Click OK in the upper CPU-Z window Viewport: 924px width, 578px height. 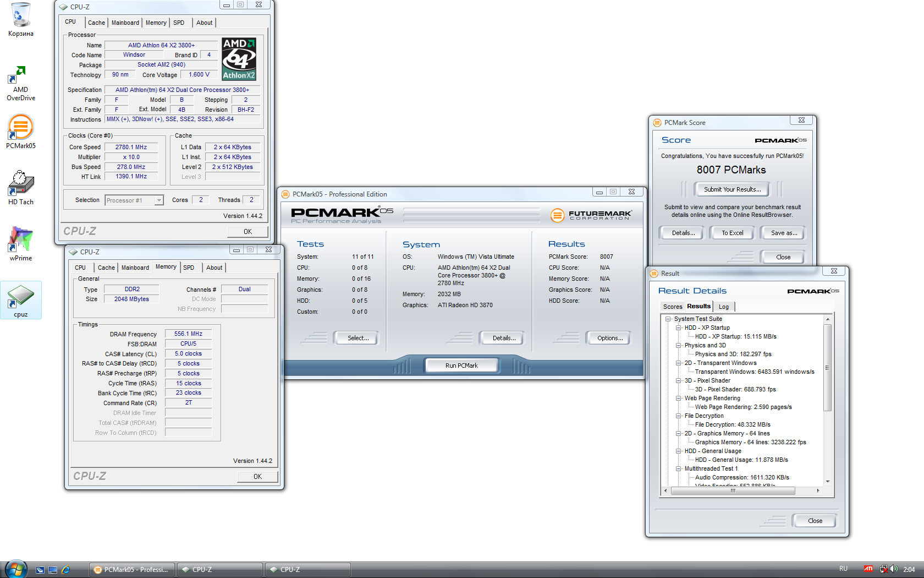[248, 232]
